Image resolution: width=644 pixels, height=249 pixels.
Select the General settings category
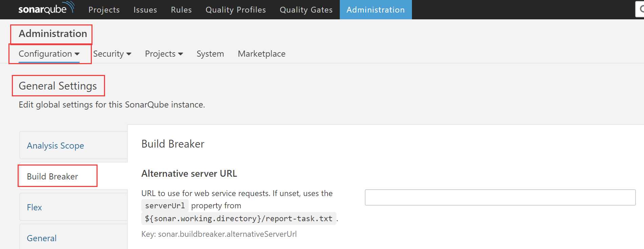click(74, 237)
